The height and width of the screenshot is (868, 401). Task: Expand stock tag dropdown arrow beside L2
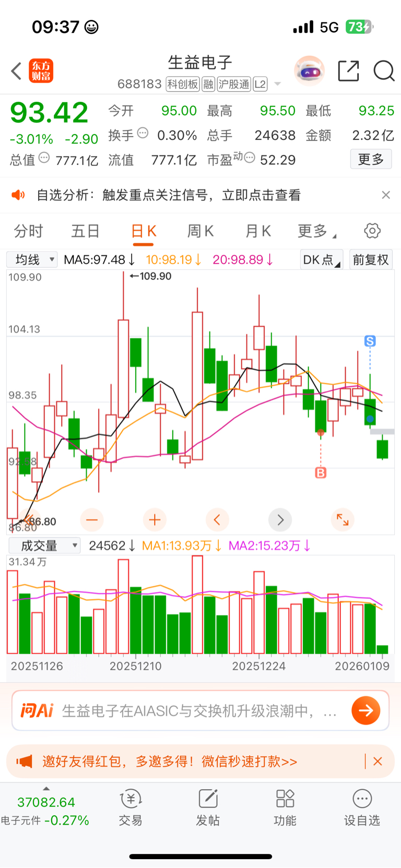tap(278, 84)
